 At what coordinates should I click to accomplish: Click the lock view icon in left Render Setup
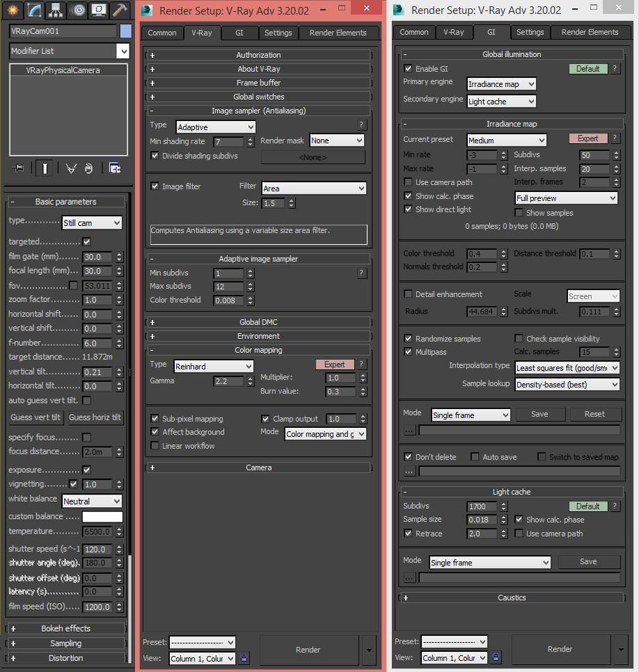click(x=244, y=657)
